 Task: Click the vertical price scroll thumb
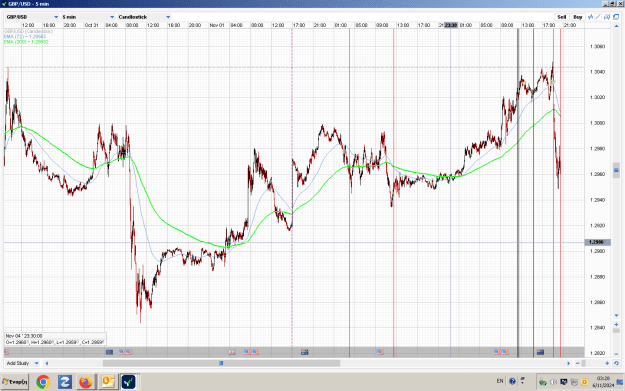[616, 170]
